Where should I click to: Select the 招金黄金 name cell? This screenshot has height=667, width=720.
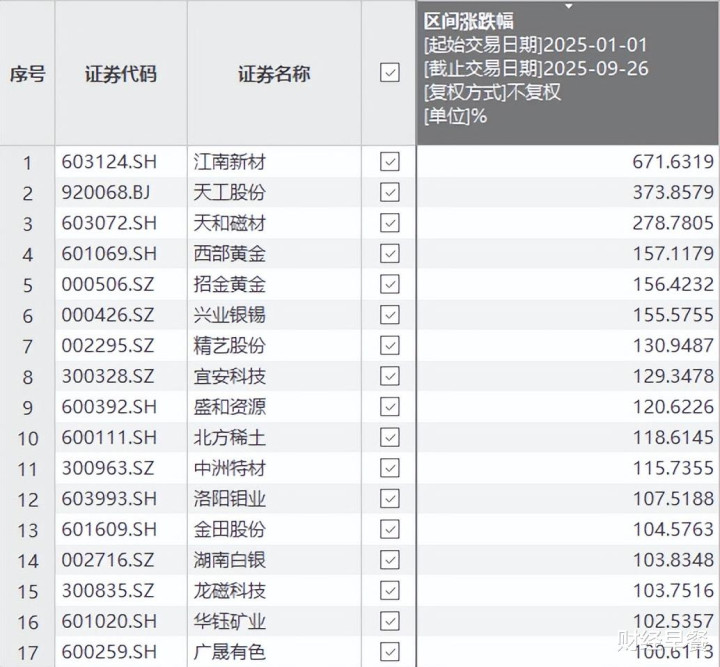point(230,285)
